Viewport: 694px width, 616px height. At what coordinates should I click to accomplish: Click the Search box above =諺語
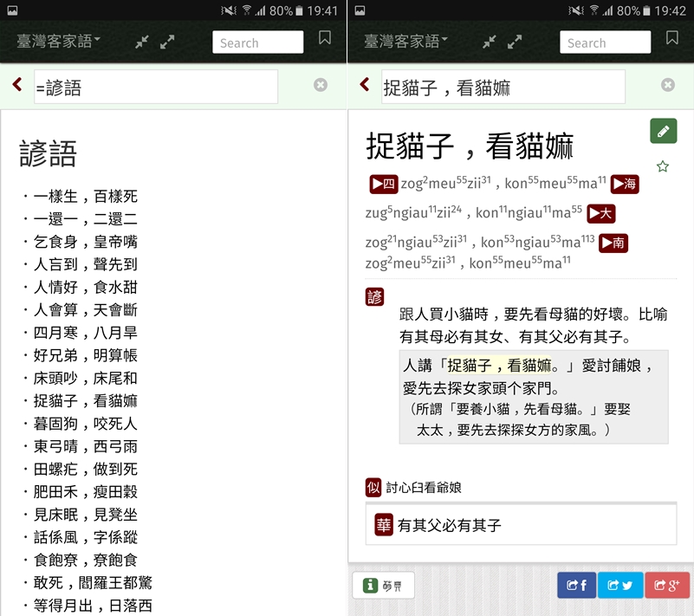point(258,42)
